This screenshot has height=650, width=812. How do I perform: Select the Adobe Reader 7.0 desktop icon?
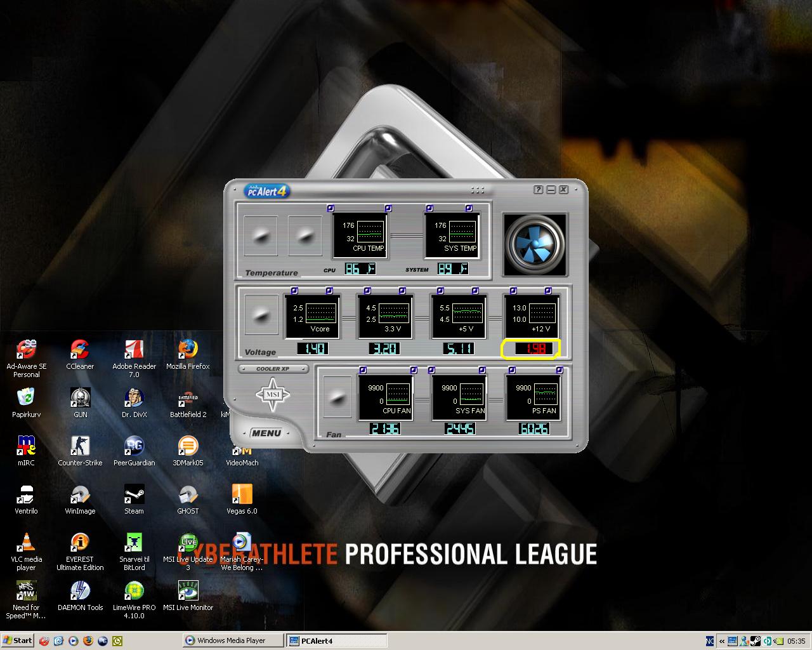coord(134,359)
